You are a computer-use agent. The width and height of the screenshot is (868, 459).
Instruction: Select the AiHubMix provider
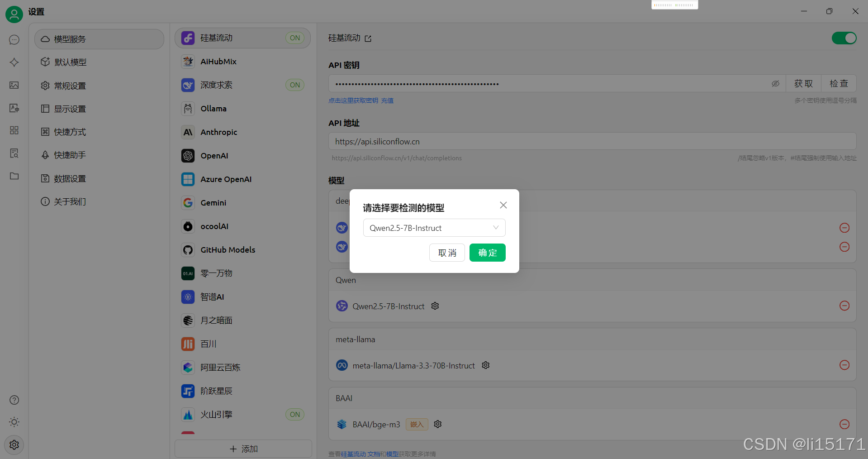[243, 62]
